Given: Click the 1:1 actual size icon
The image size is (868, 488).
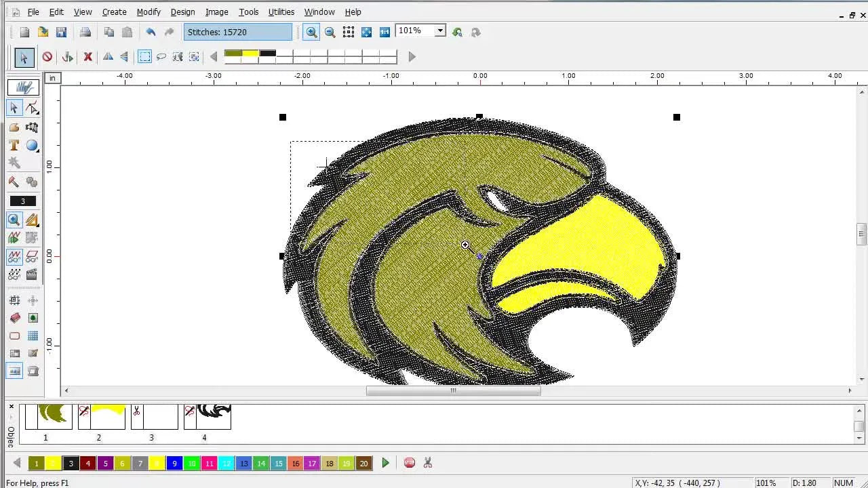Looking at the screenshot, I should [384, 32].
